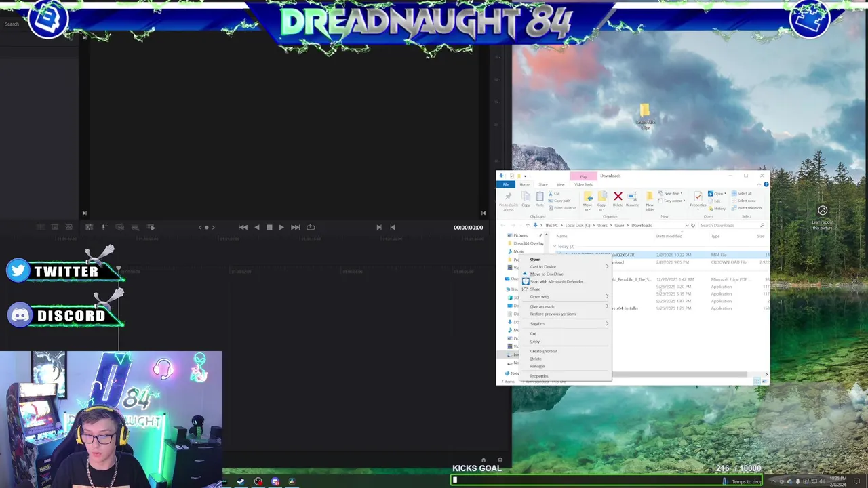The width and height of the screenshot is (868, 488).
Task: Click ribbon Cut in Clipboard group
Action: (555, 193)
